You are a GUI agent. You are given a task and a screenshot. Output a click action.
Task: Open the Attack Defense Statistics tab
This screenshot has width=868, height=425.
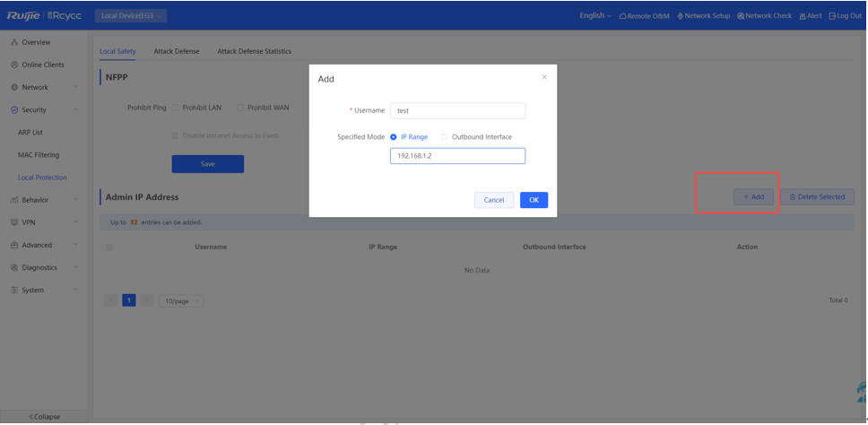(254, 51)
